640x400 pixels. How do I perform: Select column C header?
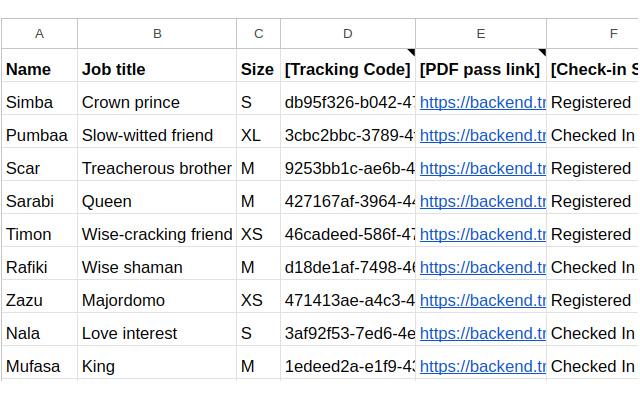tap(258, 33)
